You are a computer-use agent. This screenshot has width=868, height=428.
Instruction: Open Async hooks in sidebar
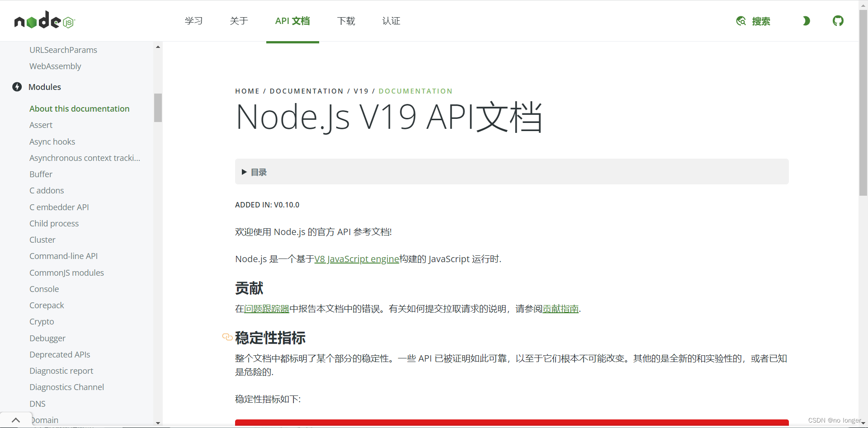click(52, 141)
